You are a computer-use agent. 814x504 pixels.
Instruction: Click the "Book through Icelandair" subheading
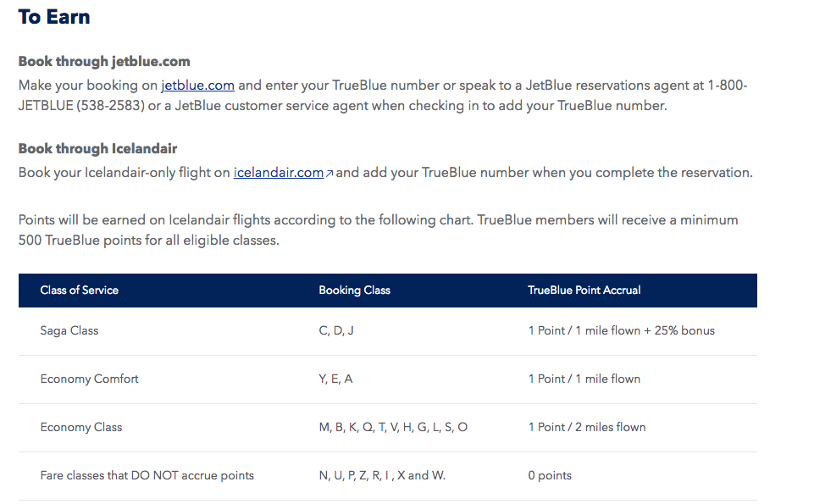click(97, 148)
